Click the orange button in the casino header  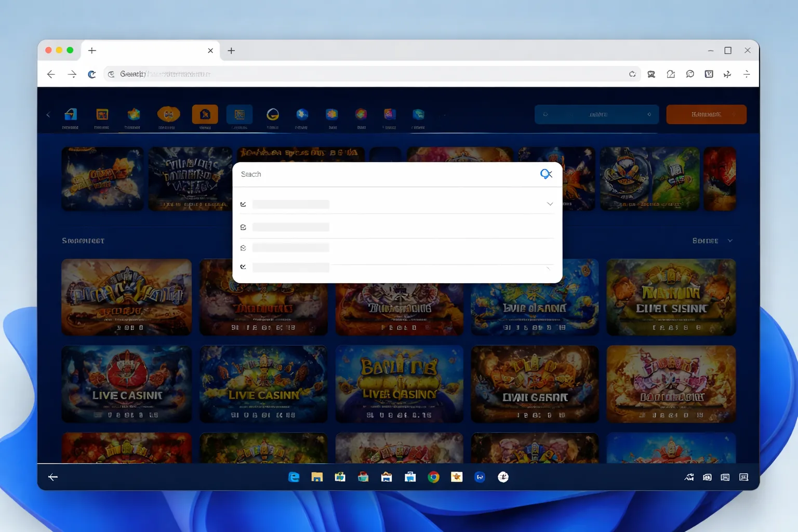pos(706,114)
